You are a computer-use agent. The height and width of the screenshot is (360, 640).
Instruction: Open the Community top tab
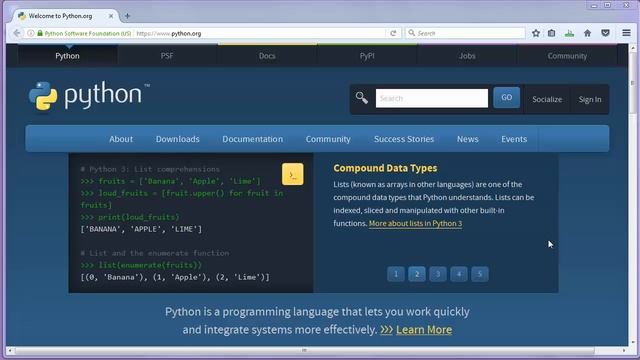pos(567,56)
